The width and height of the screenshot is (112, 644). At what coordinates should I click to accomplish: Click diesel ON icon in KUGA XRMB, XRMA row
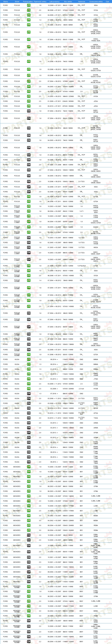pyautogui.click(x=29, y=447)
